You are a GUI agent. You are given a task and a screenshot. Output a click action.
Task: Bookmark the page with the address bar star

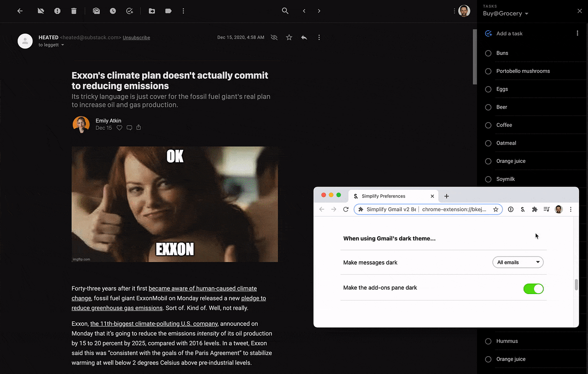pyautogui.click(x=496, y=209)
